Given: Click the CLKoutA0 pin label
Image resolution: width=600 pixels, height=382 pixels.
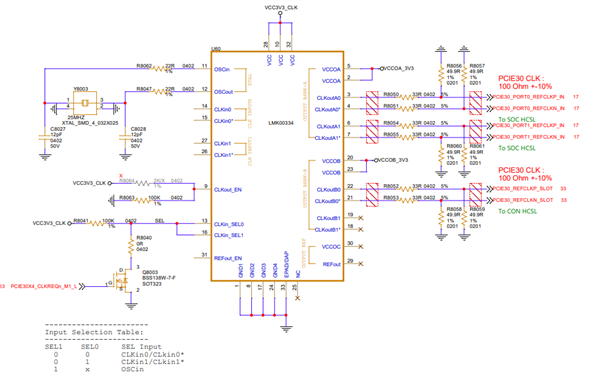Looking at the screenshot, I should (x=329, y=98).
